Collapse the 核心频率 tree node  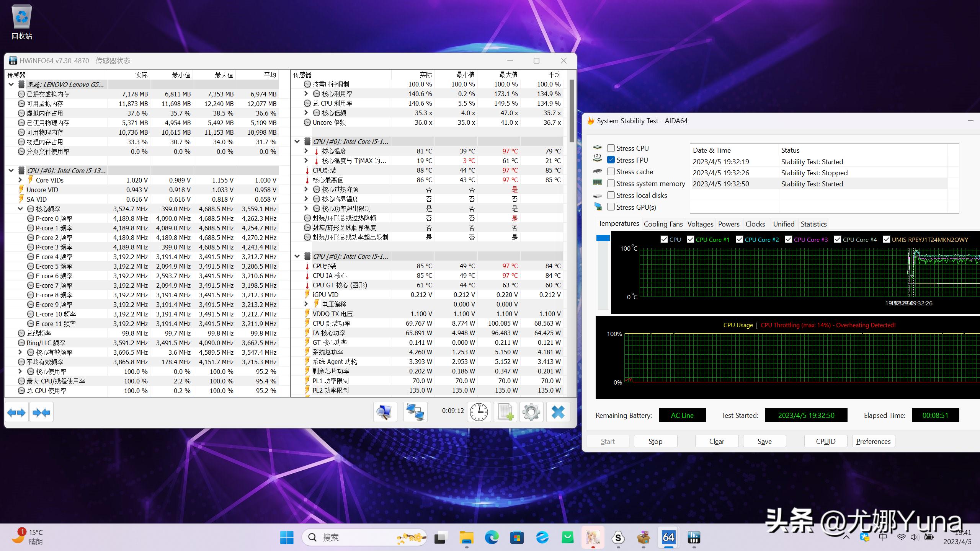click(x=21, y=209)
